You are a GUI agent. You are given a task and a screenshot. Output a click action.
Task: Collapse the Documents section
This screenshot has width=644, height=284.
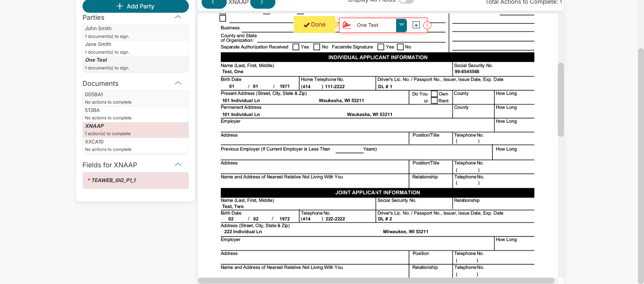pyautogui.click(x=178, y=83)
